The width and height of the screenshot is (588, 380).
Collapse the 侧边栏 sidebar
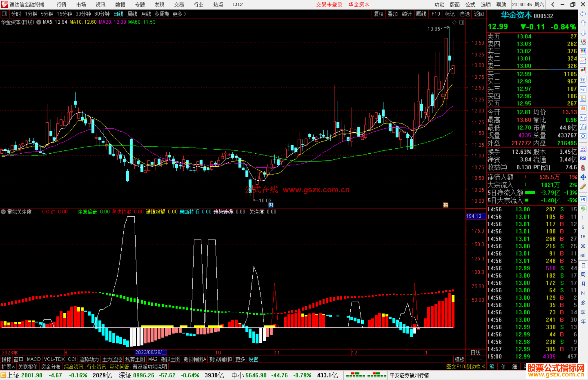(x=476, y=367)
